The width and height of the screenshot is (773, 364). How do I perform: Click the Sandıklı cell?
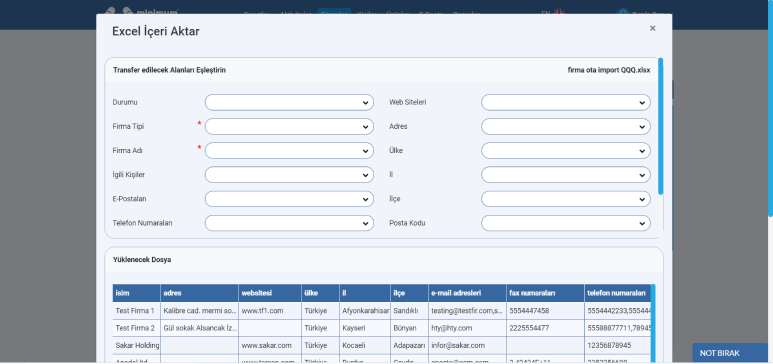[x=409, y=311]
